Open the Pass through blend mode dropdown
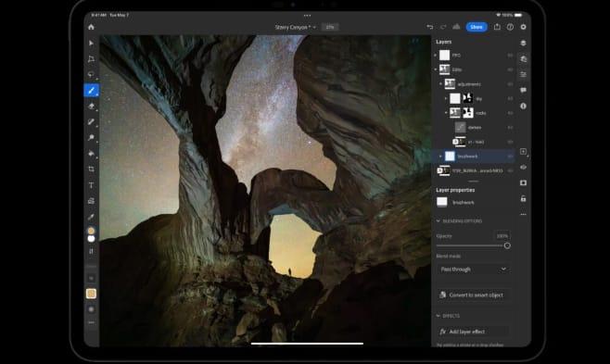The width and height of the screenshot is (610, 364). 474,270
